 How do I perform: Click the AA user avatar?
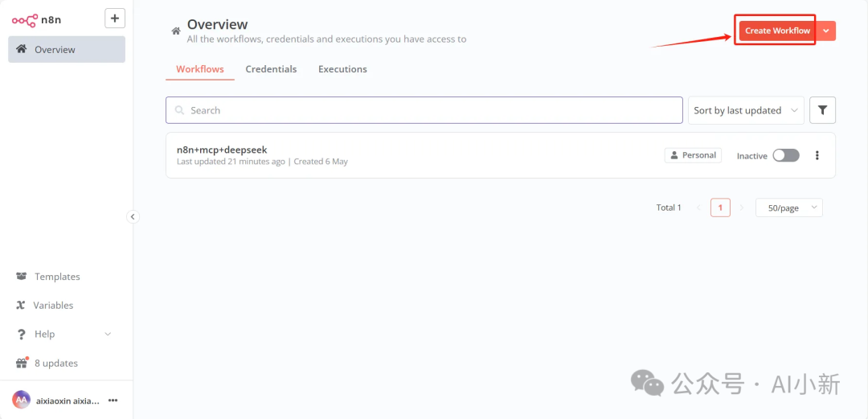[21, 400]
